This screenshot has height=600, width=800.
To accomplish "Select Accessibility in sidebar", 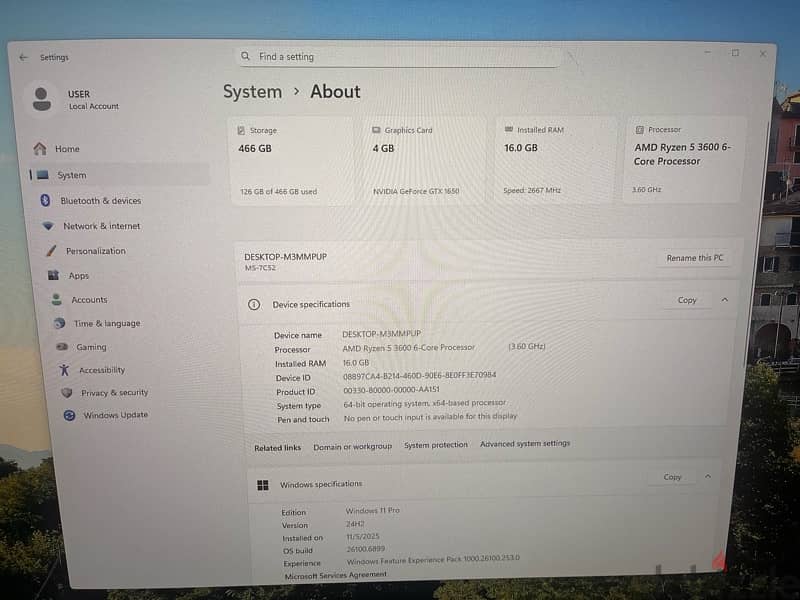I will [102, 370].
